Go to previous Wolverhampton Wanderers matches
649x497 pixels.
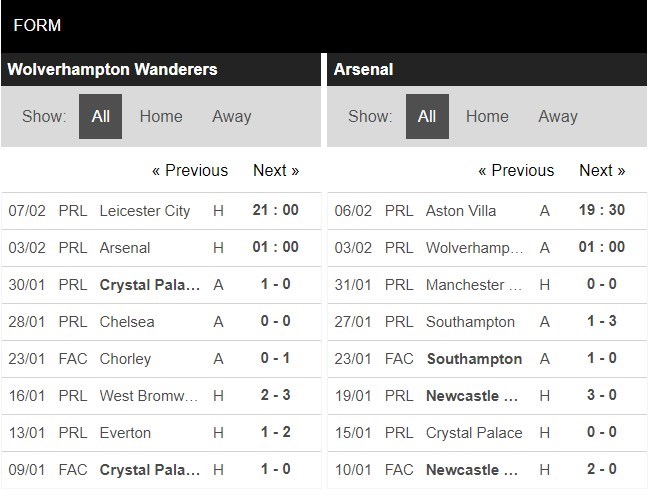pos(190,170)
